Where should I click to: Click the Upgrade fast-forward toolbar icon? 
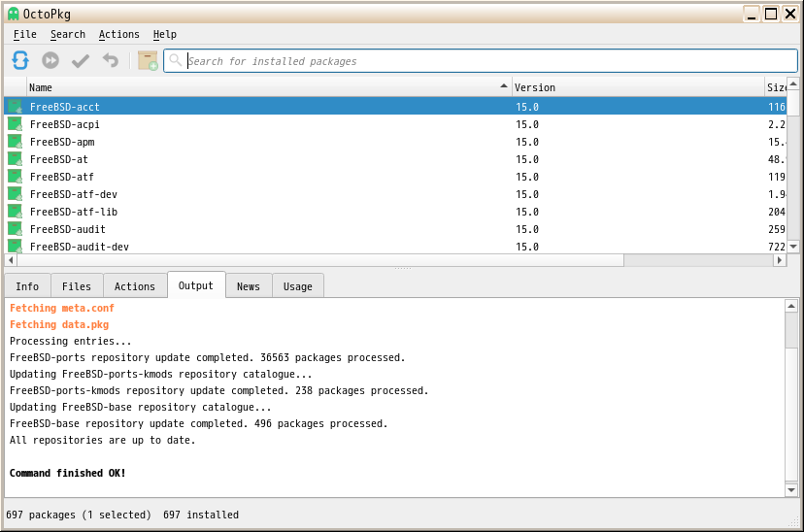coord(50,60)
